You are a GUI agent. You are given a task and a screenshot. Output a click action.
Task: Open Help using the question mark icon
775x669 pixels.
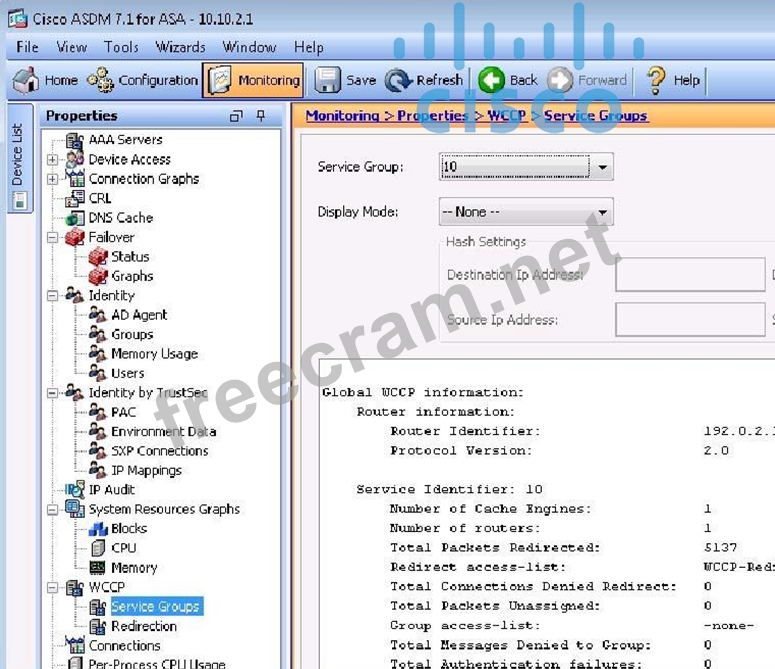point(656,80)
